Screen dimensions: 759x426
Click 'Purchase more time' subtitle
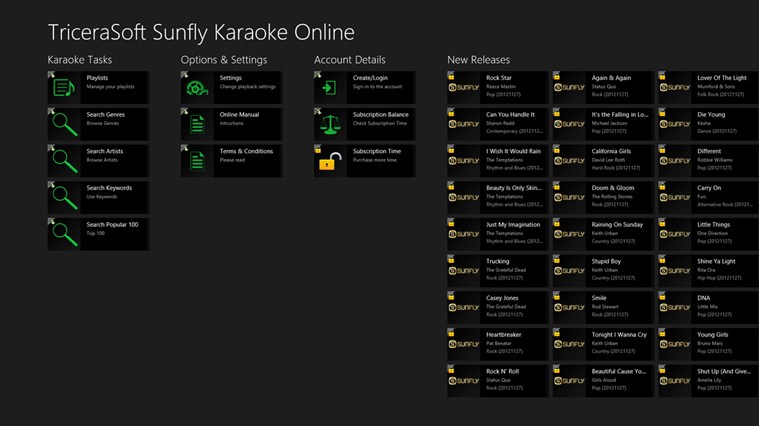[375, 160]
